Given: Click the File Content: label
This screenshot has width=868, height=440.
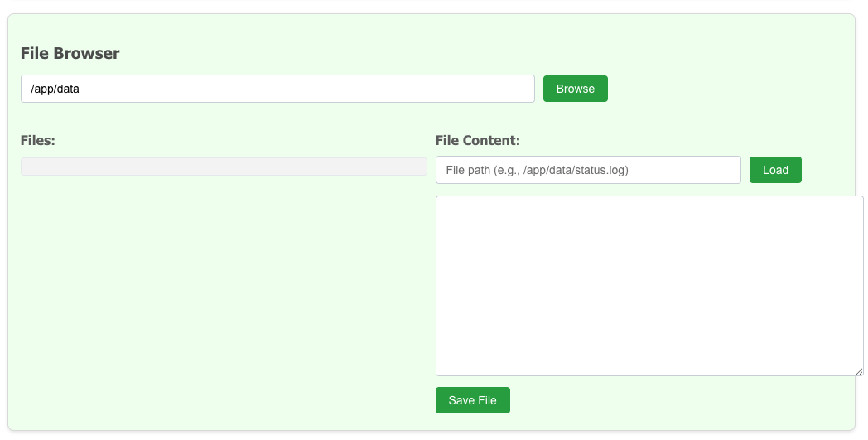Looking at the screenshot, I should pyautogui.click(x=477, y=140).
